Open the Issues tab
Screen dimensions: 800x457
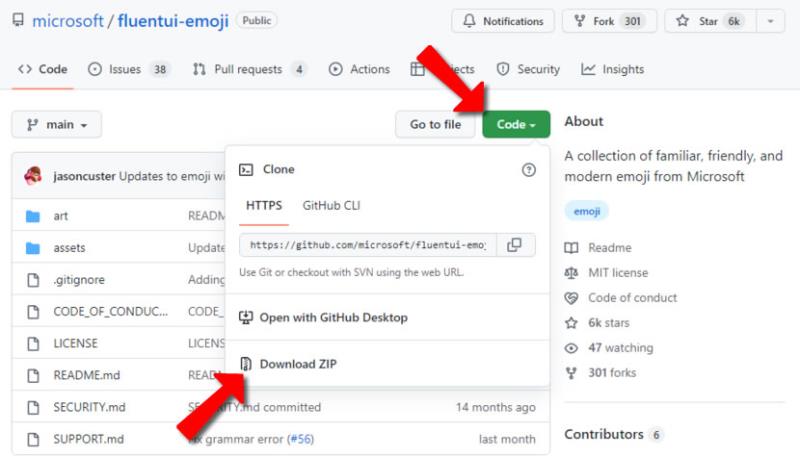point(129,69)
